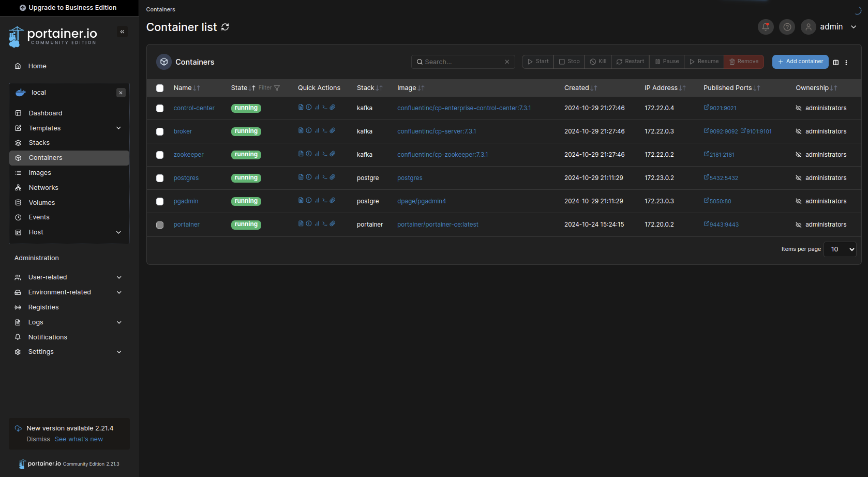Open Networks in sidebar
This screenshot has width=868, height=477.
(x=69, y=188)
